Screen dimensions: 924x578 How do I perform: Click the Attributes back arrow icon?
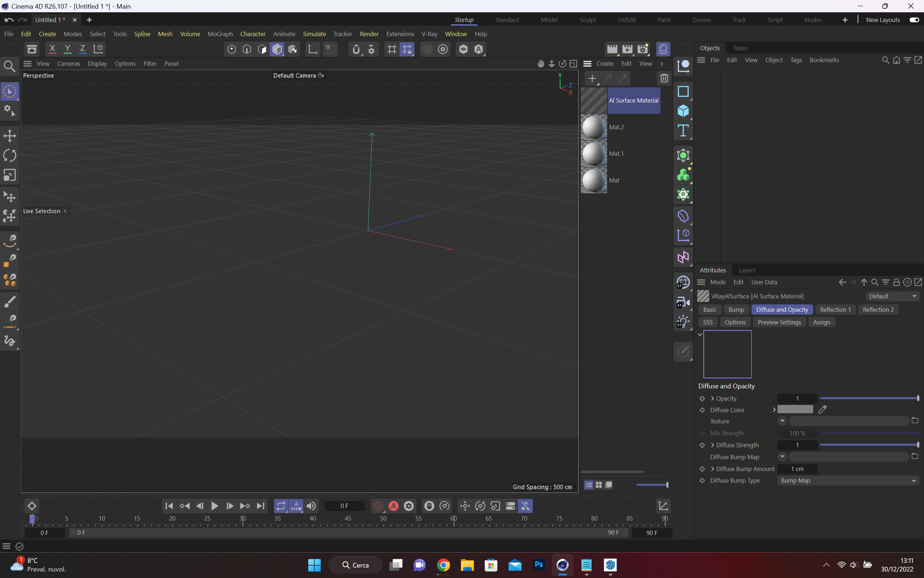tap(842, 282)
